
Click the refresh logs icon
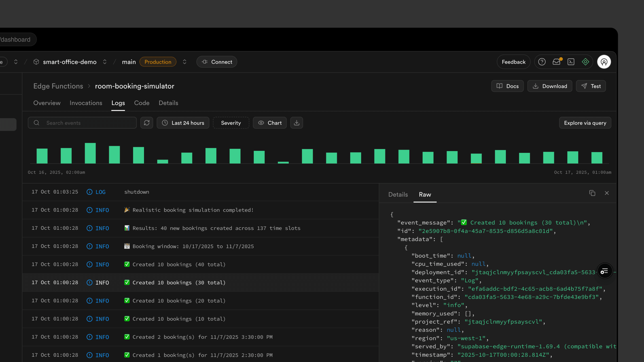pos(146,123)
